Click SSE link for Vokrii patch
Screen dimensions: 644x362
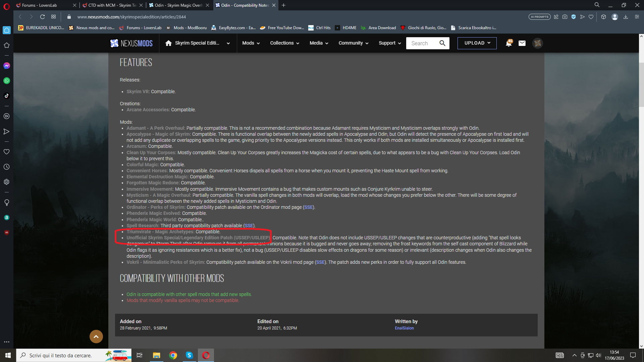(320, 262)
